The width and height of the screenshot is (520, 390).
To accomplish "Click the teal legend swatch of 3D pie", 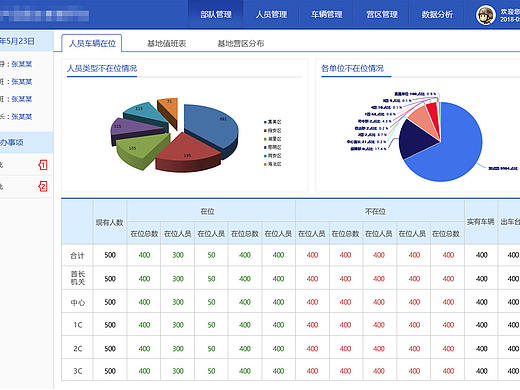I will tap(265, 156).
